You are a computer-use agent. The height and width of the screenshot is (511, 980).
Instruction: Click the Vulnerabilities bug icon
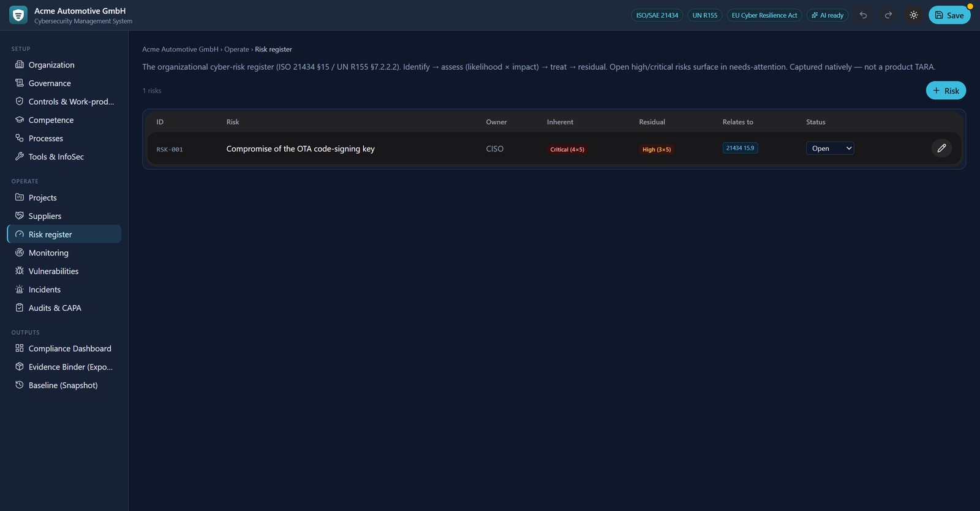(20, 271)
